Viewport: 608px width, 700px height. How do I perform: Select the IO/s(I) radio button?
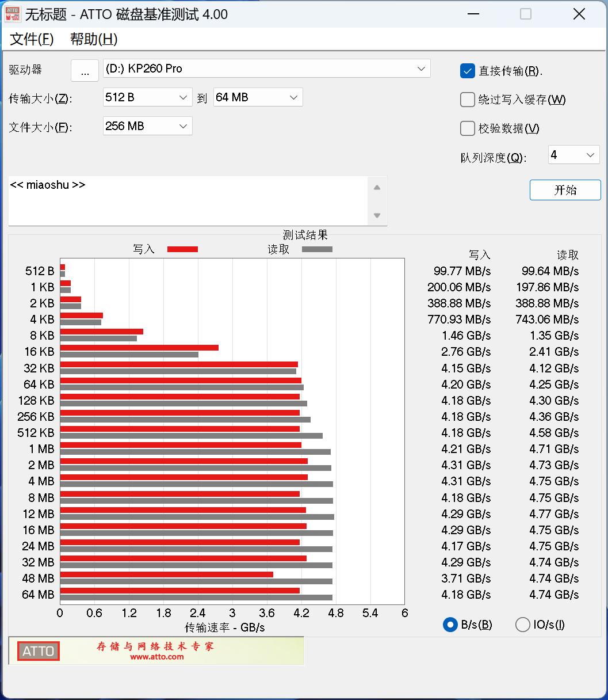tap(522, 624)
